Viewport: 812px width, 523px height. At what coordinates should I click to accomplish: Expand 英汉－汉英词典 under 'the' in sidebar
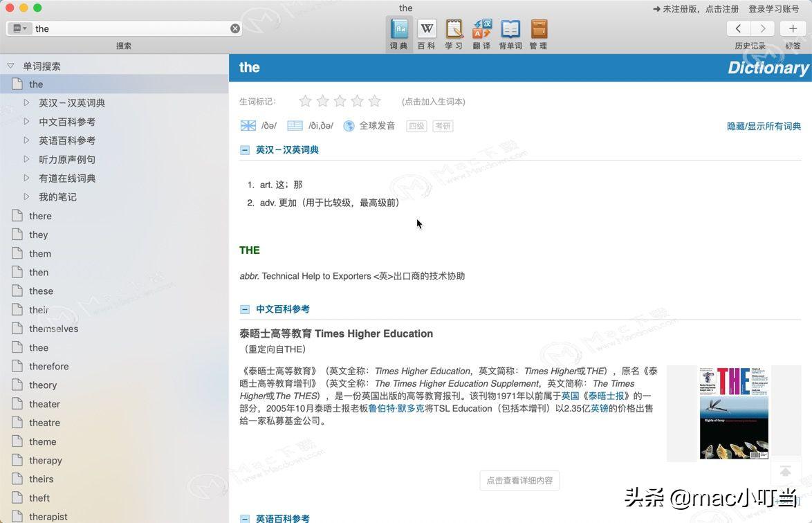[x=26, y=102]
